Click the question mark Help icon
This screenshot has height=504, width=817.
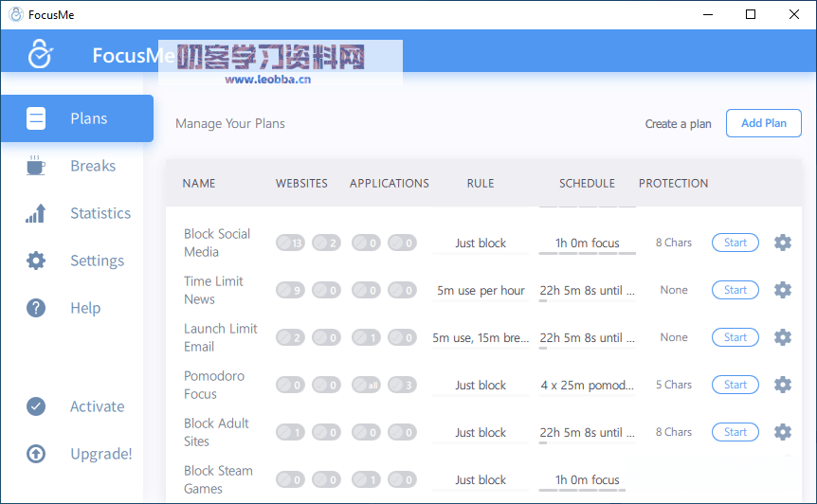click(36, 308)
